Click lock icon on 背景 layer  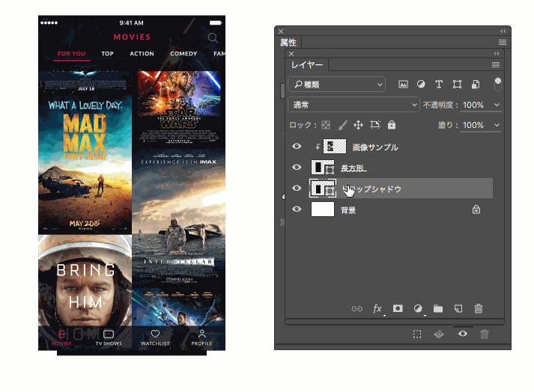pos(476,209)
